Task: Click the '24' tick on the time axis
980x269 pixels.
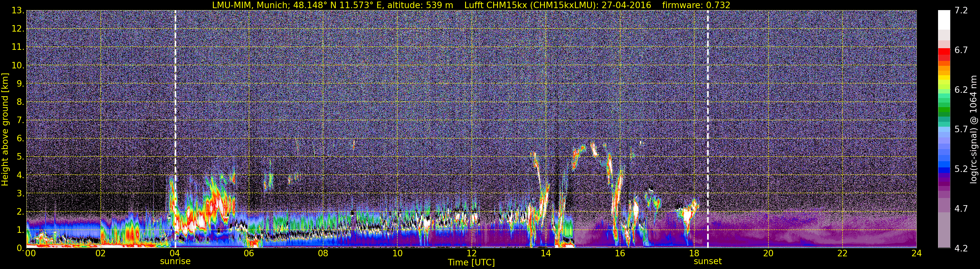Action: pos(917,253)
